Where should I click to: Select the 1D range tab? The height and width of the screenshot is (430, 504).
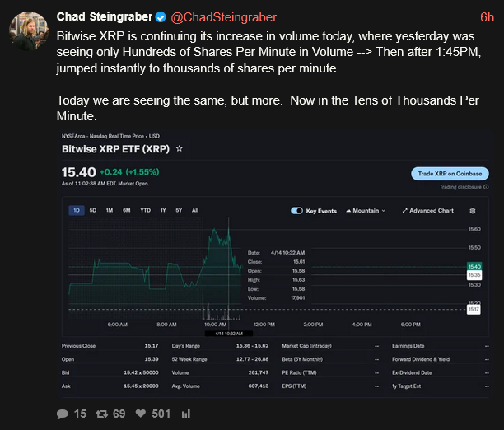pos(77,211)
